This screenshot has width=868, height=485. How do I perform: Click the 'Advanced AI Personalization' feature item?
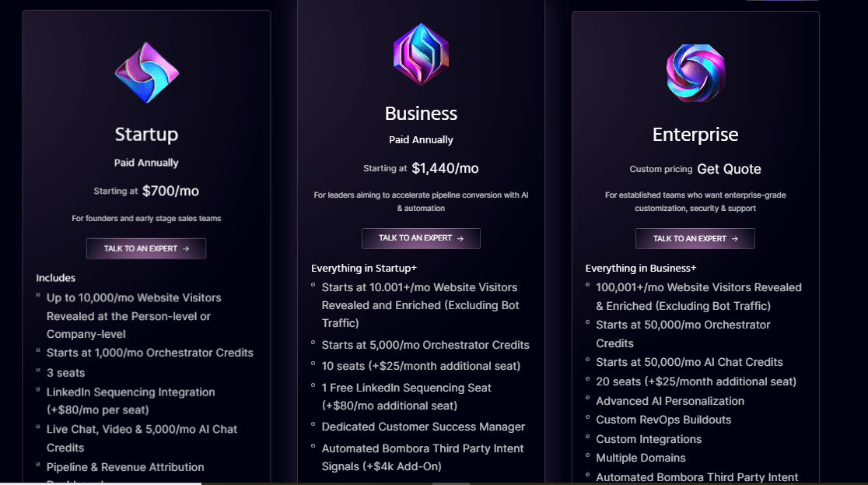tap(670, 401)
